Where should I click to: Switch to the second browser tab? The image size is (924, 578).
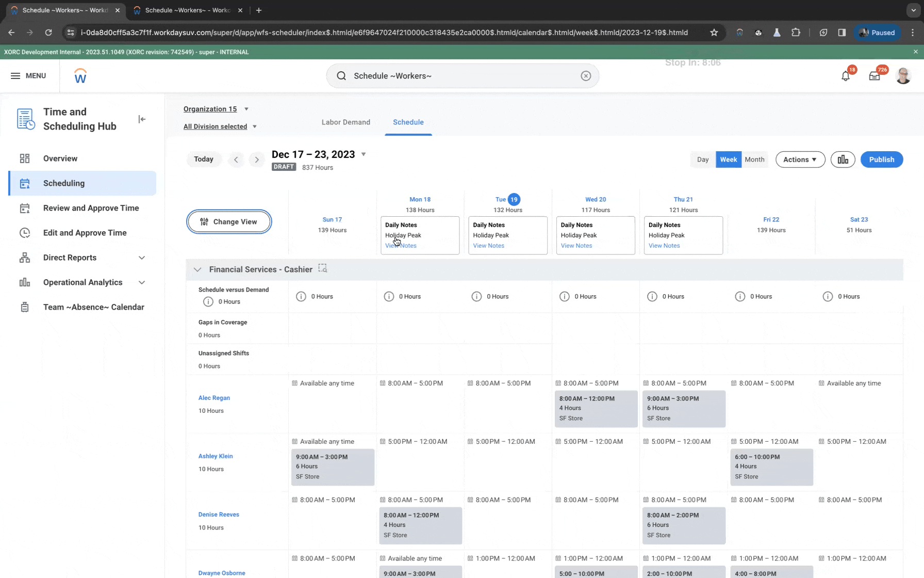(x=187, y=10)
